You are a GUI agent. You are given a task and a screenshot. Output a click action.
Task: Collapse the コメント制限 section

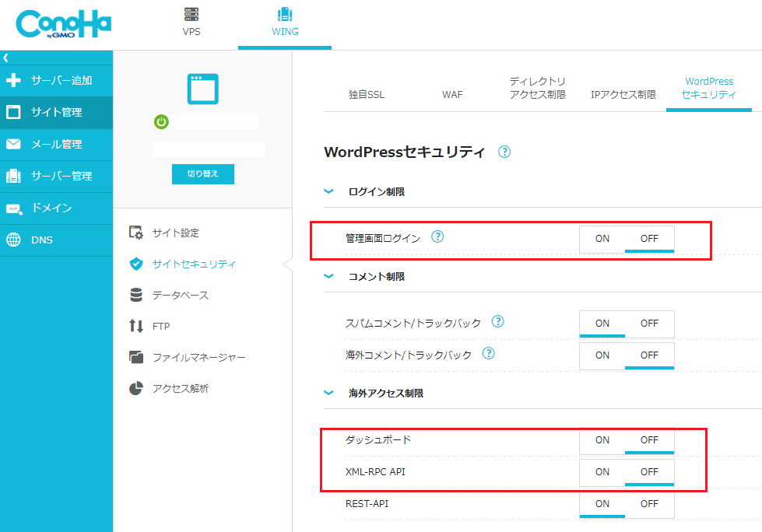coord(329,276)
